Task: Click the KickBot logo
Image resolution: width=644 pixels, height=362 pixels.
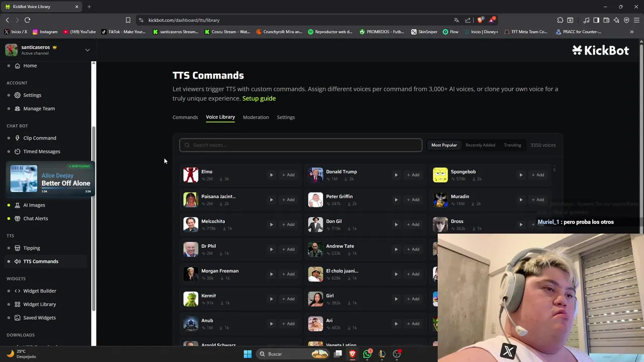Action: pyautogui.click(x=601, y=50)
